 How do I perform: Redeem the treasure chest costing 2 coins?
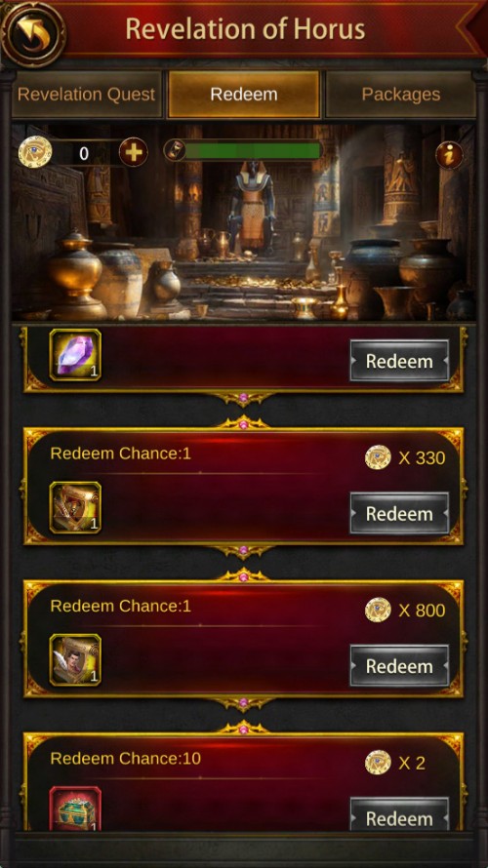[399, 815]
